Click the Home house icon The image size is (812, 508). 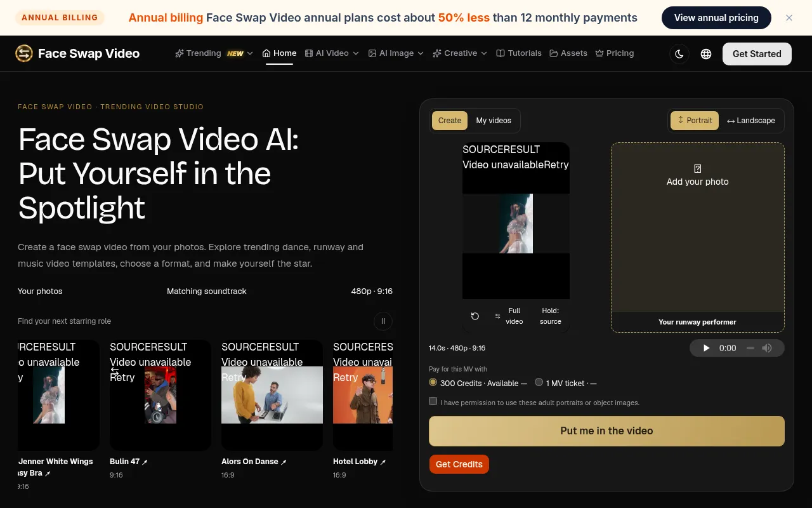point(266,53)
